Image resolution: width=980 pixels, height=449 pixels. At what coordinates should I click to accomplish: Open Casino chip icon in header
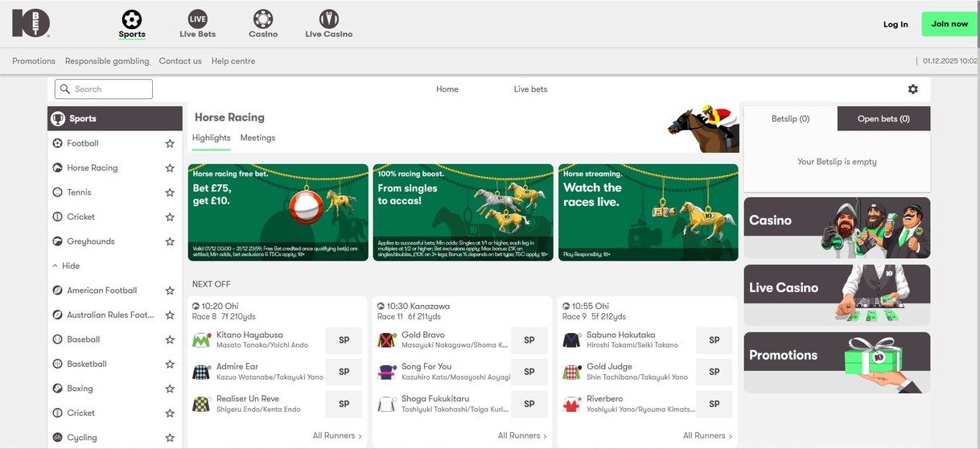coord(262,19)
